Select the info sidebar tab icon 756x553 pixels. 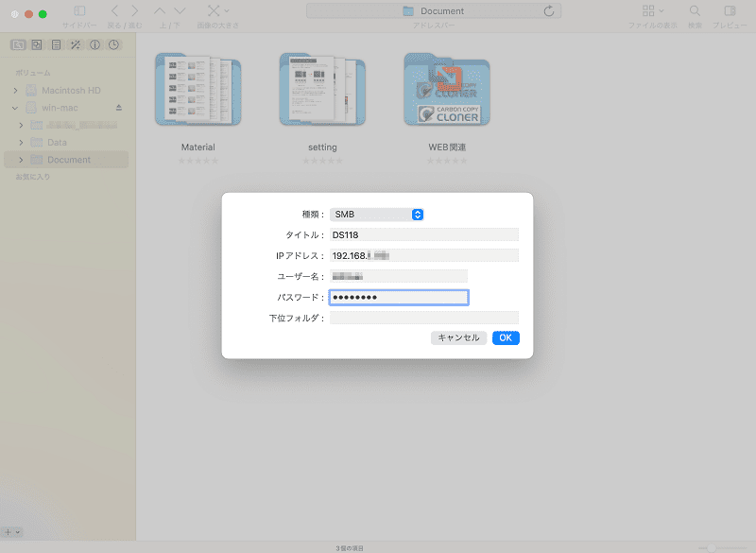tap(94, 44)
